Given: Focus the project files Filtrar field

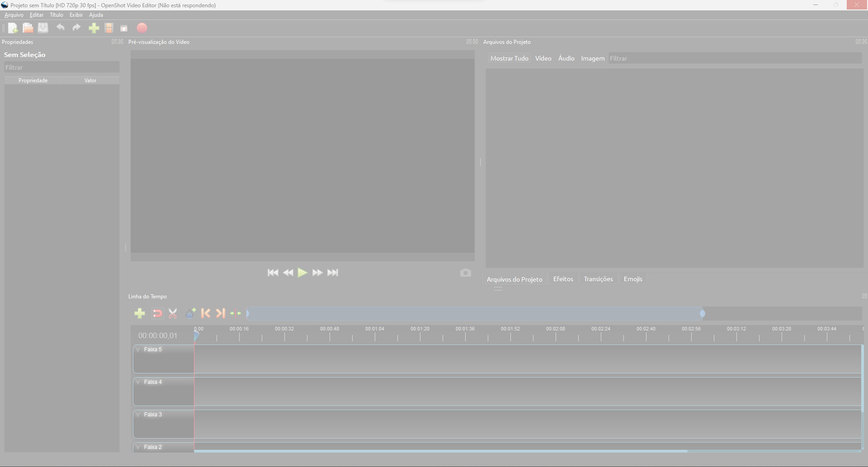Looking at the screenshot, I should pyautogui.click(x=735, y=58).
